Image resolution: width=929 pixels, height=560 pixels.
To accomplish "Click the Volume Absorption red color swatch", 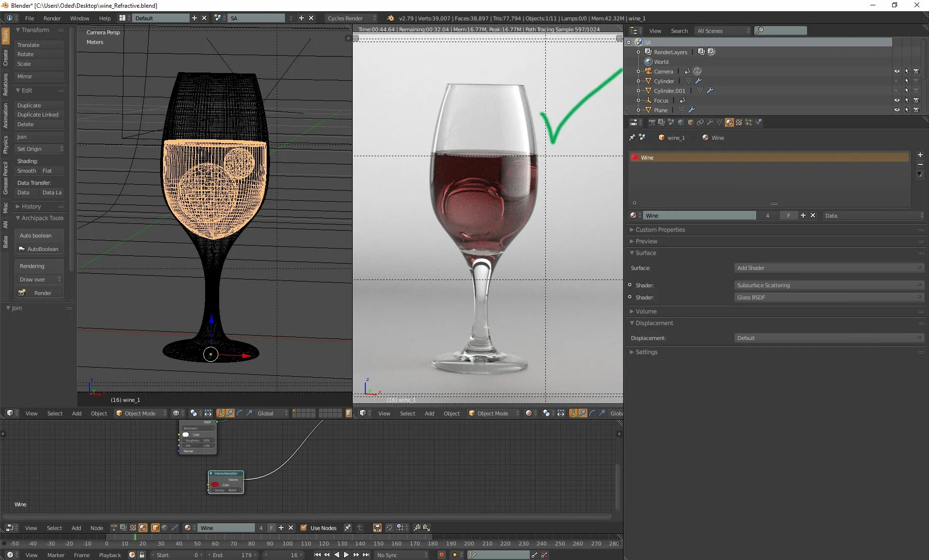I will click(215, 485).
